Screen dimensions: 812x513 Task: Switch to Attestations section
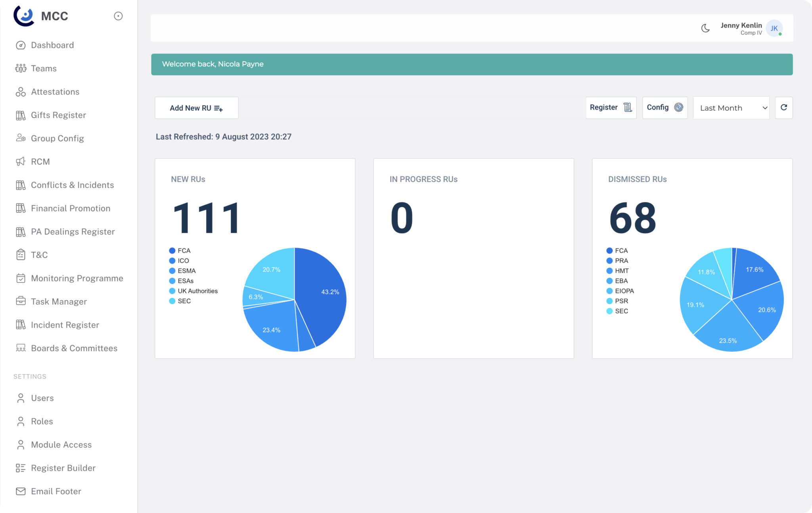coord(55,92)
